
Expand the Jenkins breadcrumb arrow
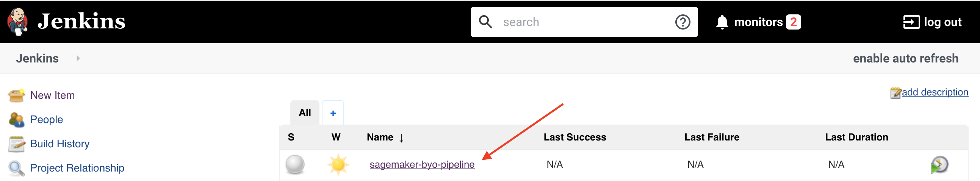click(x=78, y=59)
